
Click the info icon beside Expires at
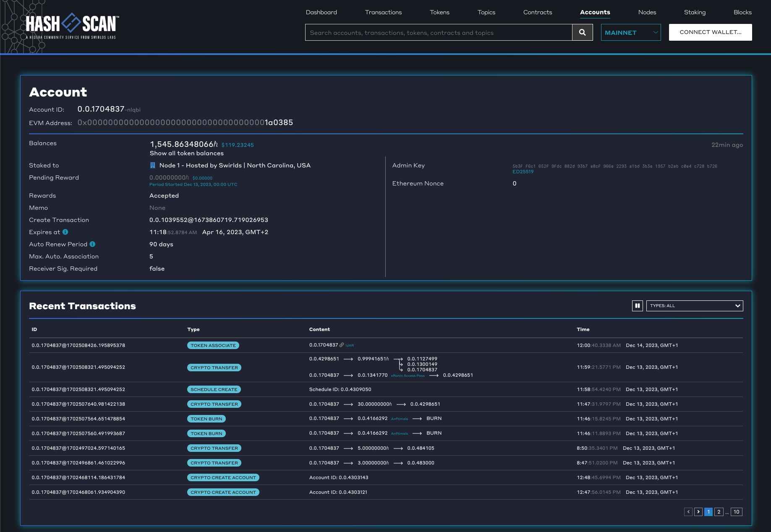65,232
